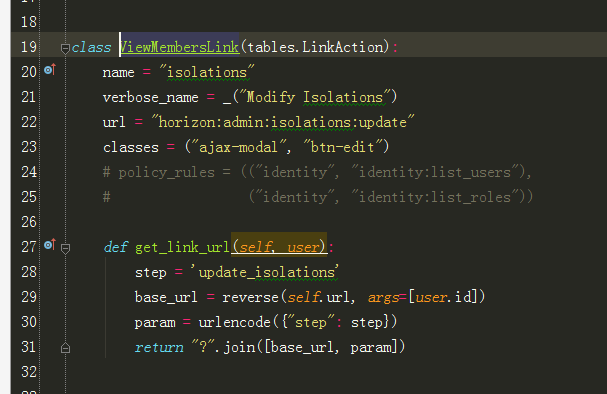Click the "isolations" string on line 20
Viewport: 607px width, 394px height.
coord(207,72)
